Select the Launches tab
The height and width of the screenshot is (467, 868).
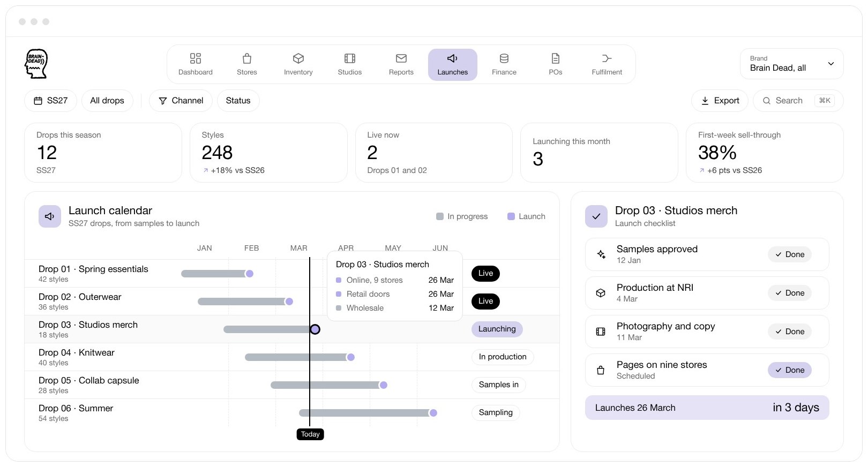point(453,64)
